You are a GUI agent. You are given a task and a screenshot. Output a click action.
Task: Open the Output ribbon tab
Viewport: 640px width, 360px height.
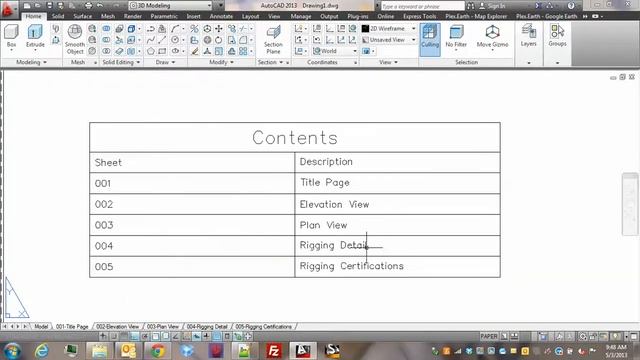pos(329,16)
